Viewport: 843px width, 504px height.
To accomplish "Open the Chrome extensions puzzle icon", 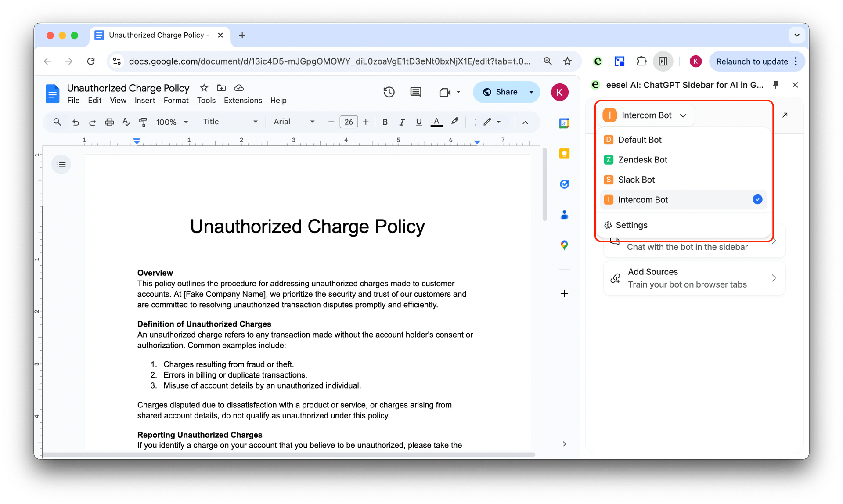I will point(641,61).
